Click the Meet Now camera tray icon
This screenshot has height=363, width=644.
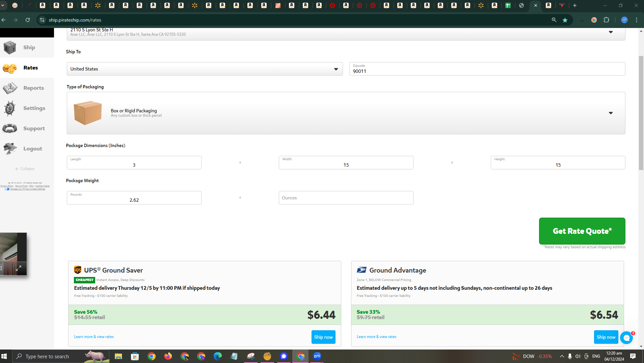pyautogui.click(x=586, y=356)
